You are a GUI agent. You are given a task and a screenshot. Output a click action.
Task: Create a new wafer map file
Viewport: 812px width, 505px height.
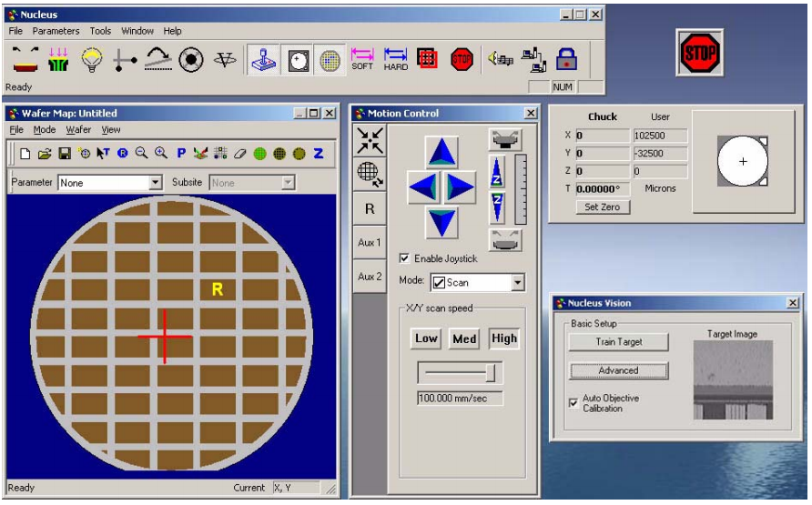point(25,153)
